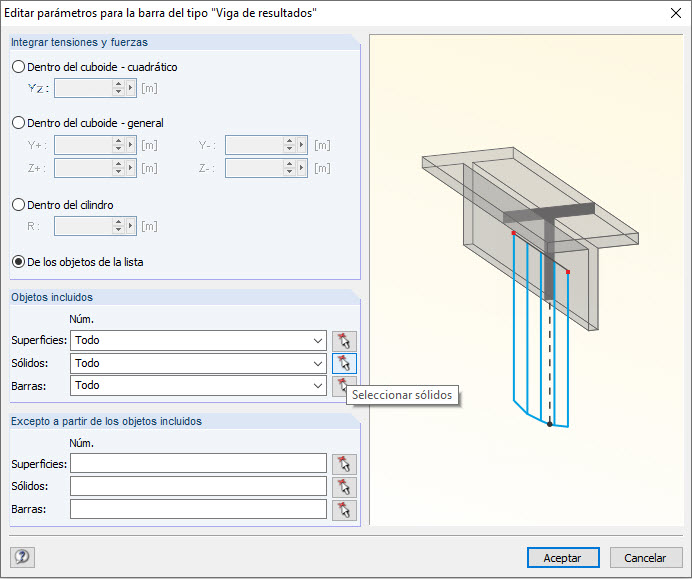The width and height of the screenshot is (692, 579).
Task: Select 'Dentro del cilindro' radio button
Action: pyautogui.click(x=19, y=205)
